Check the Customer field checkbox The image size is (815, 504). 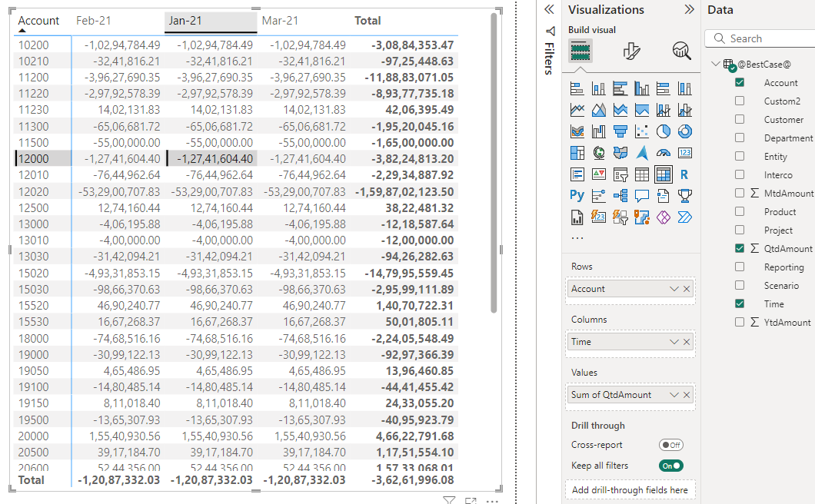[x=740, y=120]
